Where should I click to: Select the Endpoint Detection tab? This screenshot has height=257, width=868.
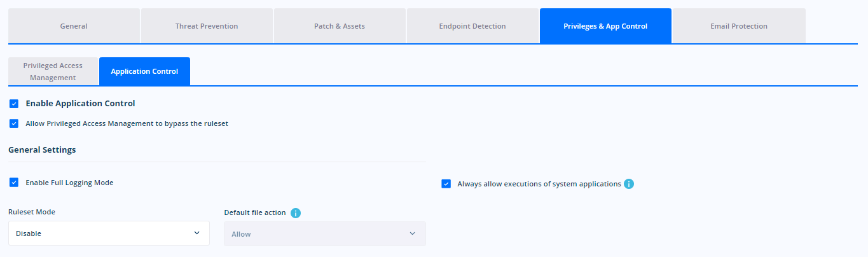[472, 26]
